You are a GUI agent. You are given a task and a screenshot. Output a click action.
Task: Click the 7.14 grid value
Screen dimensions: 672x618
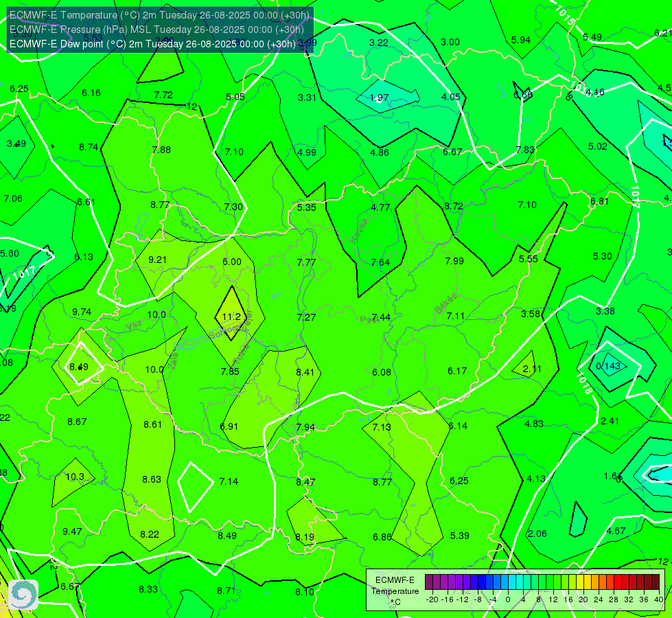pyautogui.click(x=229, y=481)
